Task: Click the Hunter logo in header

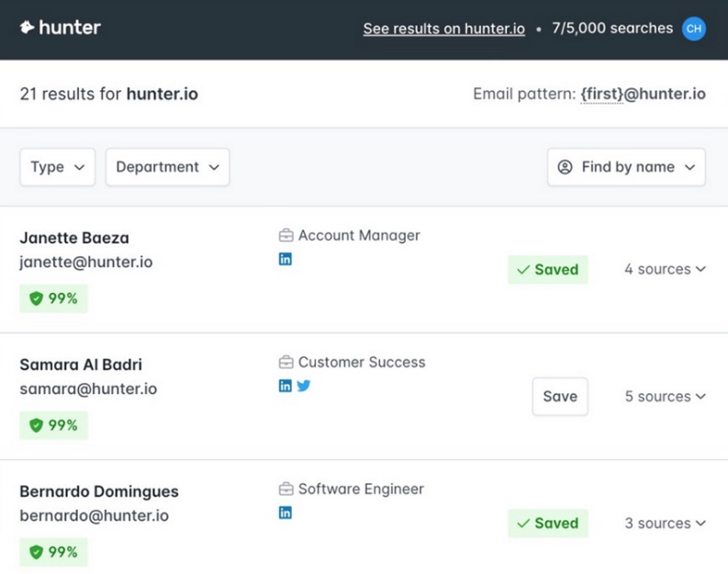Action: 61,28
